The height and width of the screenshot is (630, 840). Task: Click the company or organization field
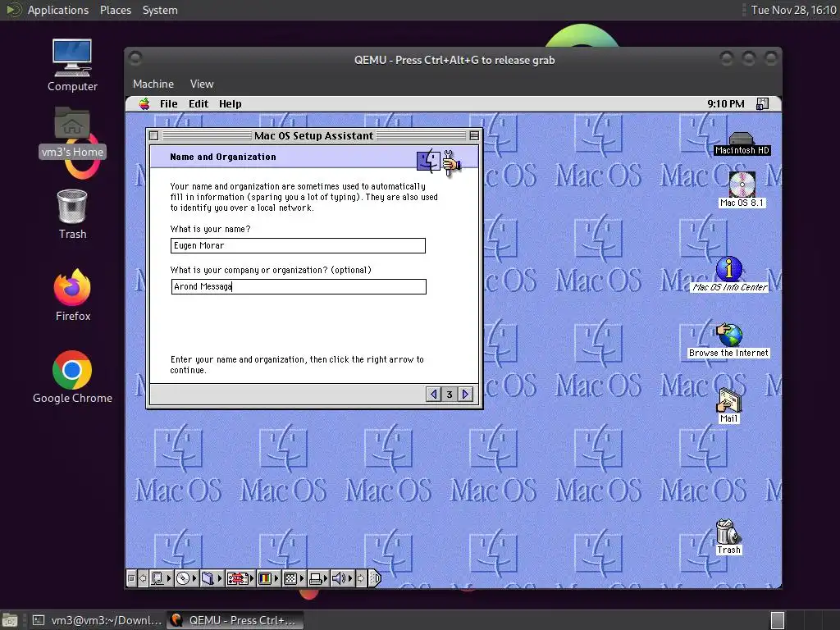click(299, 286)
